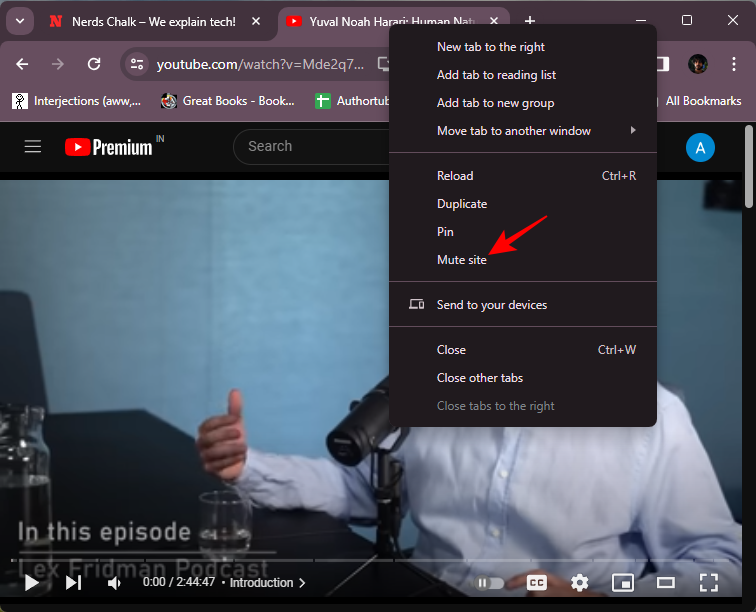Screen dimensions: 756x612
Task: Skip to next video in player
Action: click(x=73, y=582)
